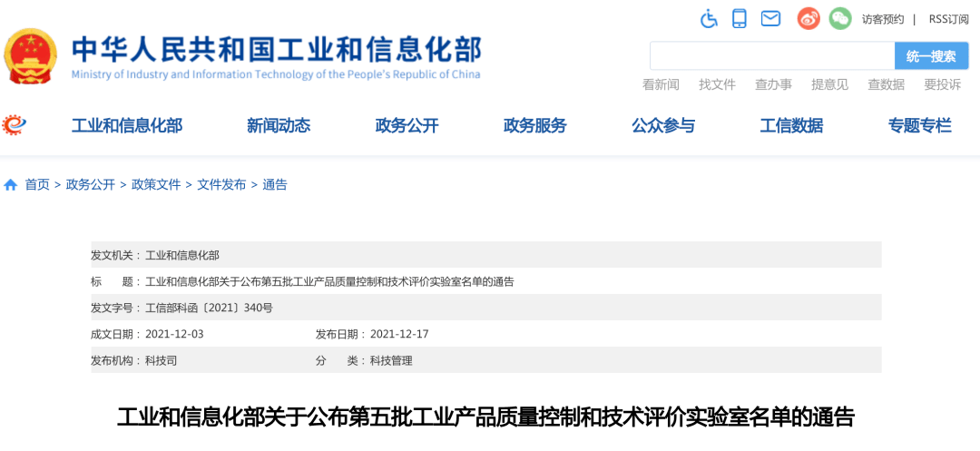Click the email envelope icon

point(770,18)
